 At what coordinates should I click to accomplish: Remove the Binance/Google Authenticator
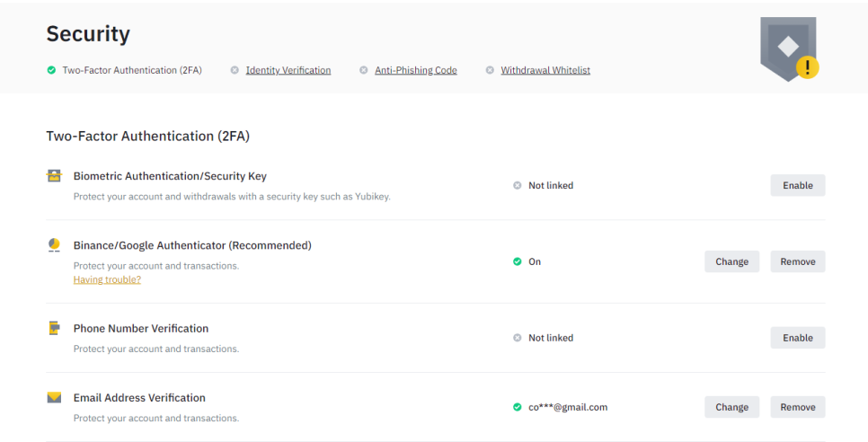click(x=798, y=261)
